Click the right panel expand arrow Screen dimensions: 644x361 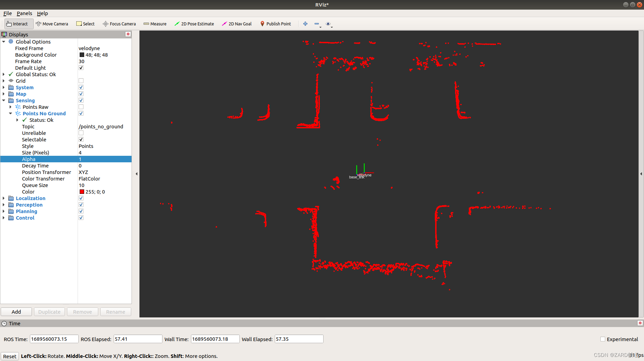[x=641, y=174]
